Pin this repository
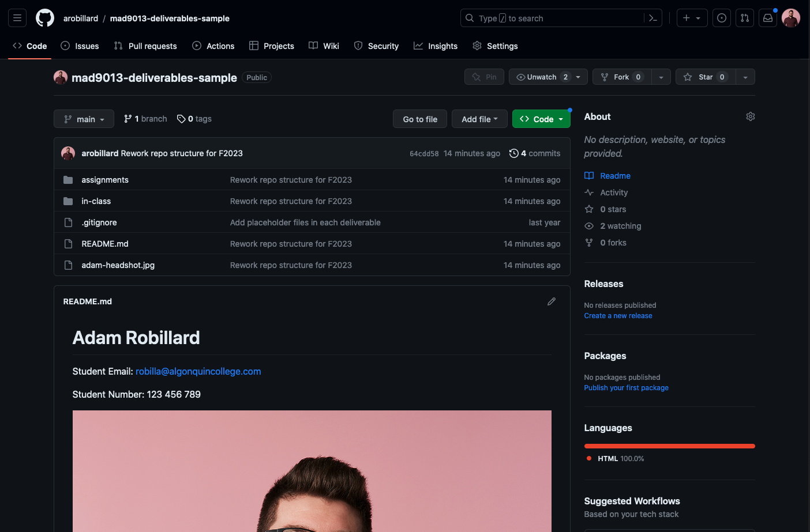Screen dimensions: 810x532 [484, 77]
